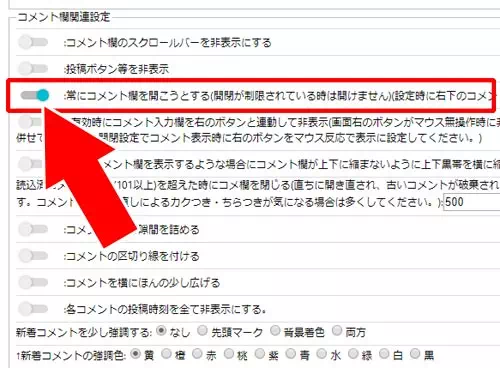Toggle コメントの区切り線を付ける switch

[x=33, y=256]
